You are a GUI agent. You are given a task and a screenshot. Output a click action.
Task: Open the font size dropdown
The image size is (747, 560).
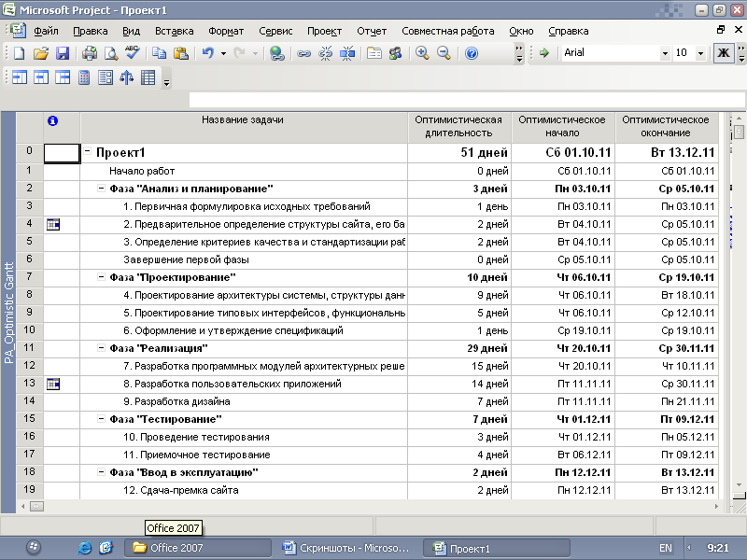coord(701,53)
